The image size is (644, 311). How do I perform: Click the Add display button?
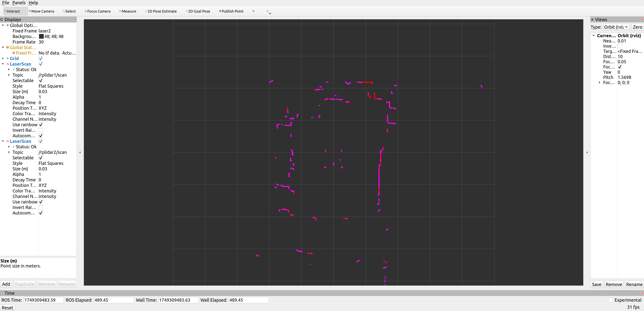pyautogui.click(x=6, y=284)
